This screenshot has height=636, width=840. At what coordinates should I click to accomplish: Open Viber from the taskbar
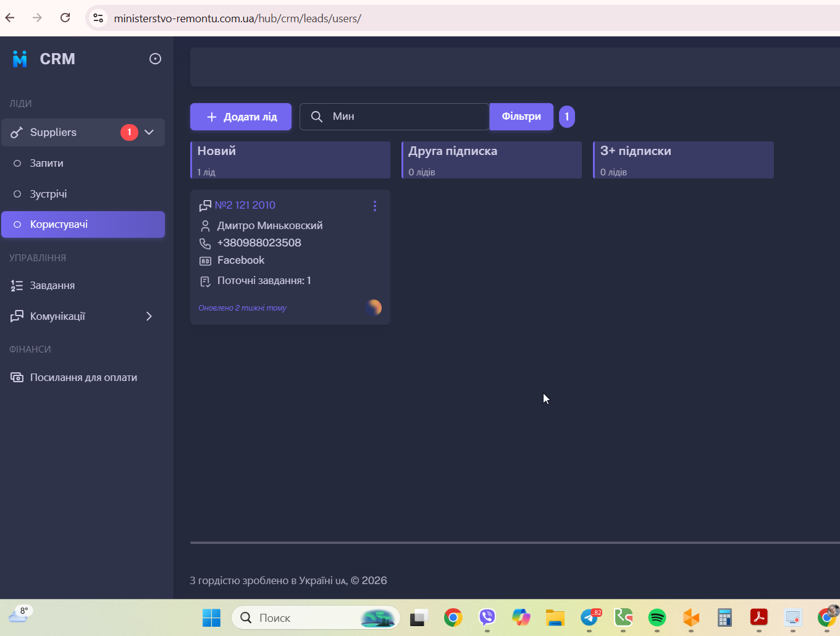tap(487, 617)
